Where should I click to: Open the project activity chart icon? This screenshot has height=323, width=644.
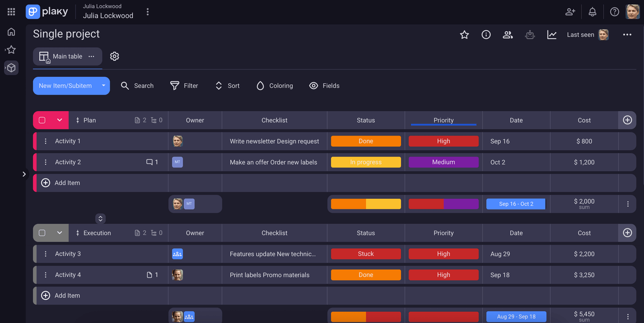click(552, 34)
